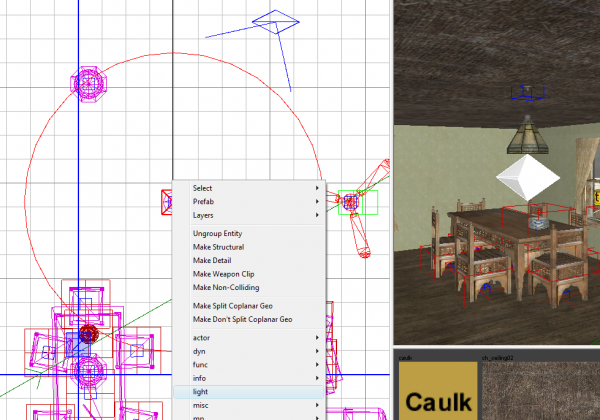Select the Caulk texture thumbnail
The image size is (600, 420).
438,391
